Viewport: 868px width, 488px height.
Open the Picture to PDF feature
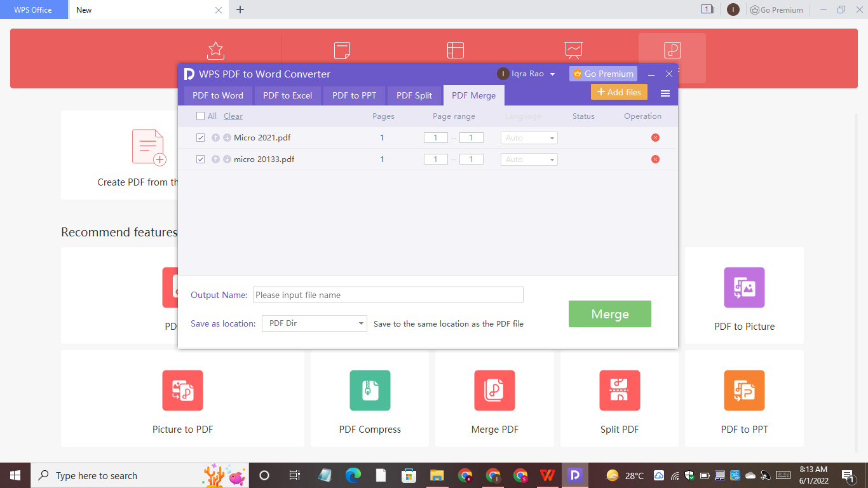pos(182,398)
